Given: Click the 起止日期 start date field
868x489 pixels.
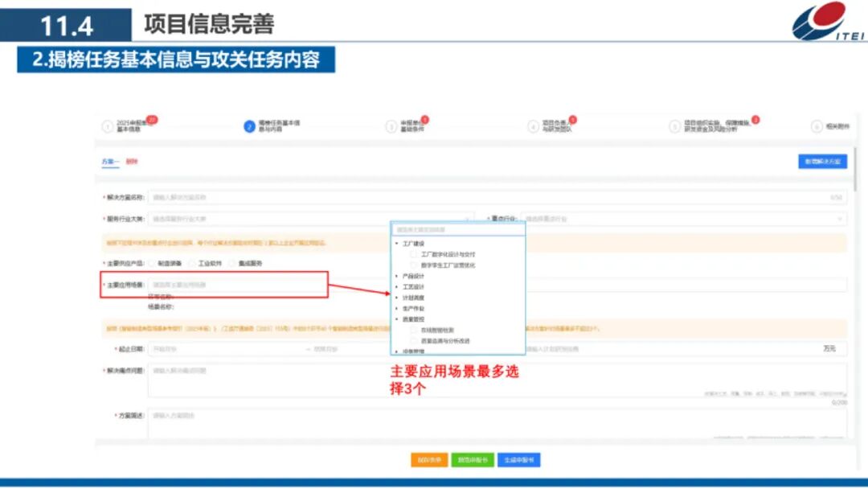Looking at the screenshot, I should click(x=226, y=349).
